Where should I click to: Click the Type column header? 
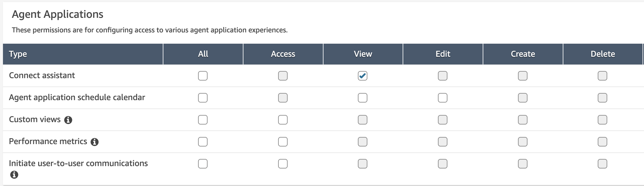[18, 54]
